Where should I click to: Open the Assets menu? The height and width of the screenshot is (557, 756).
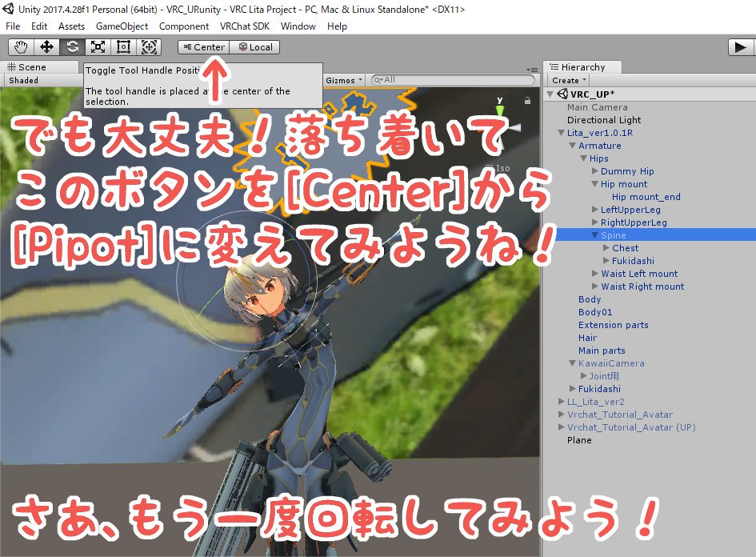pyautogui.click(x=71, y=26)
